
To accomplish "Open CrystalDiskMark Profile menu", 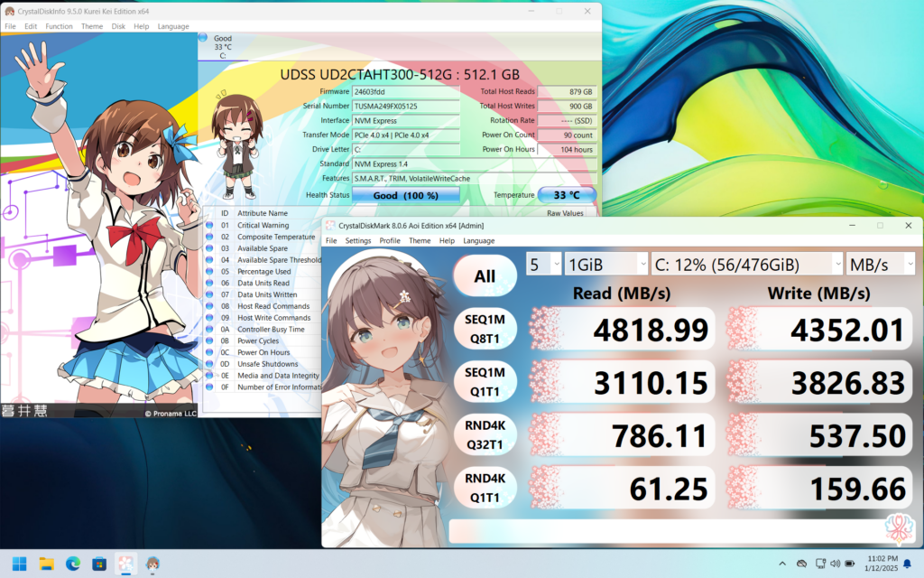I will (390, 240).
